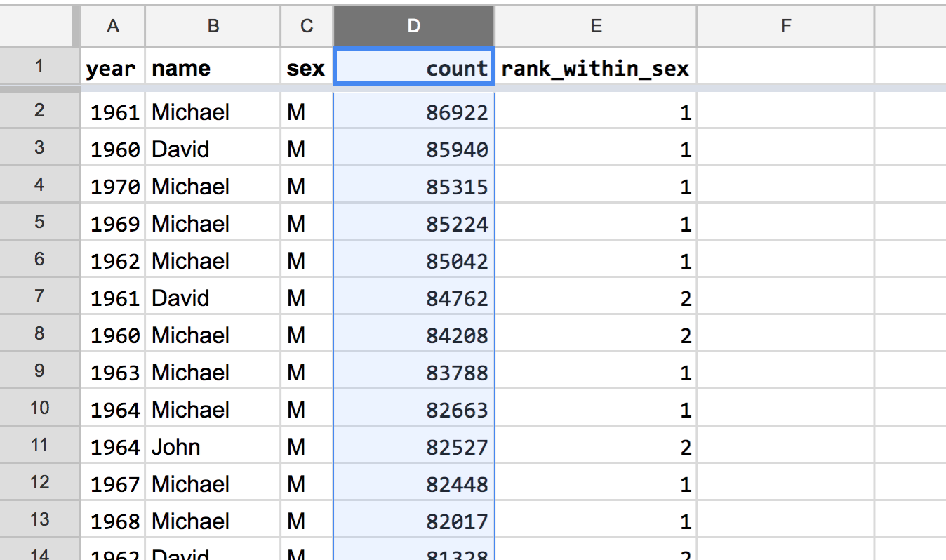Click 'David' in row 7
This screenshot has width=946, height=560.
213,298
